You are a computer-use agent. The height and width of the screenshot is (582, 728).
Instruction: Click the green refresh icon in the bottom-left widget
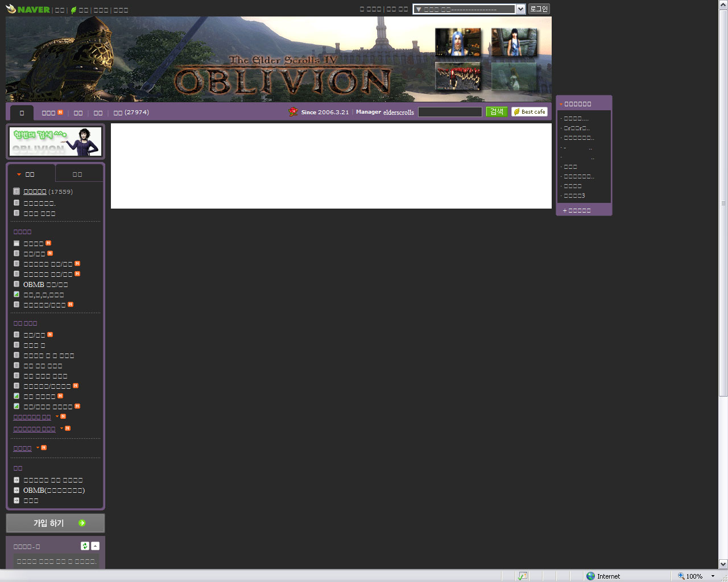(85, 546)
